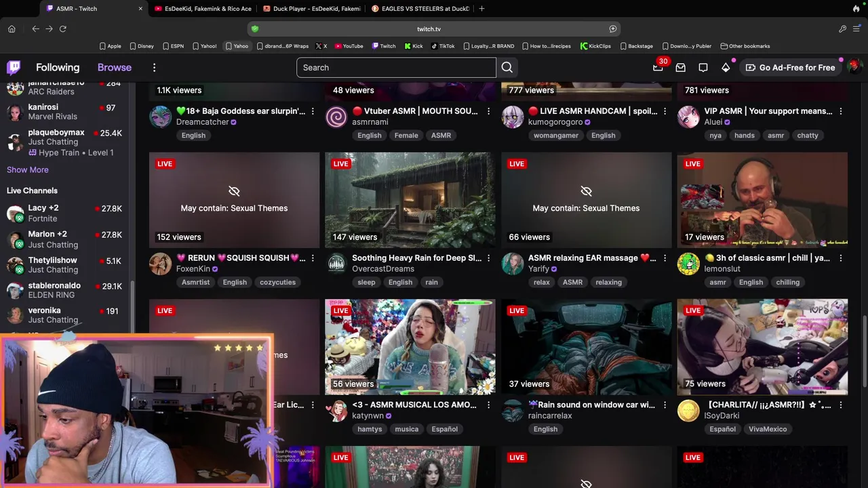Open the raincarrelax car window stream thumbnail

coord(587,347)
